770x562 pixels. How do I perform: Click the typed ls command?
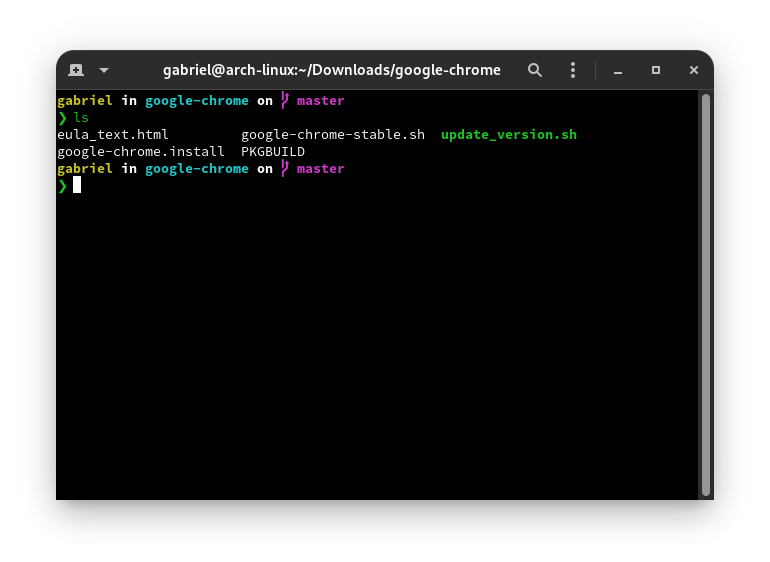[81, 118]
